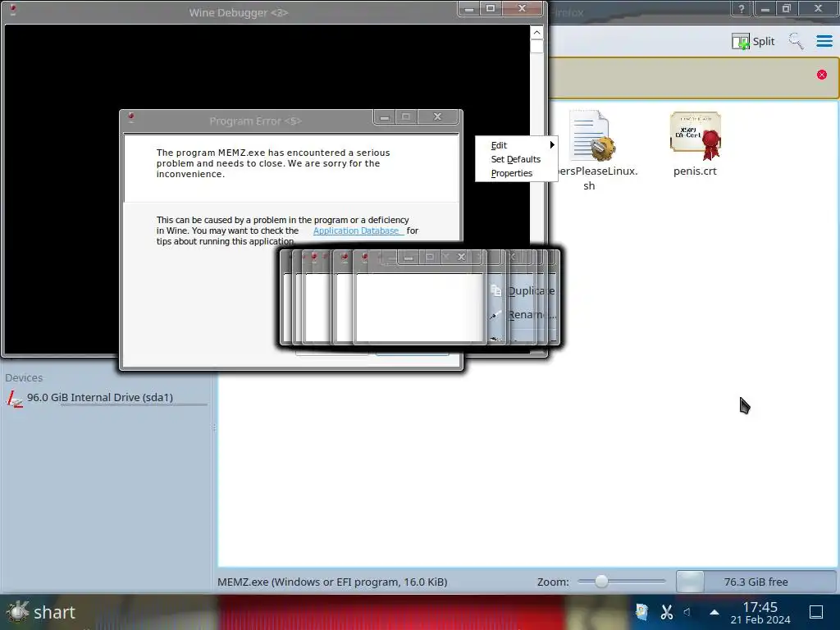This screenshot has height=630, width=840.
Task: Click the wine glass icon in Program Error title bar
Action: [x=132, y=117]
